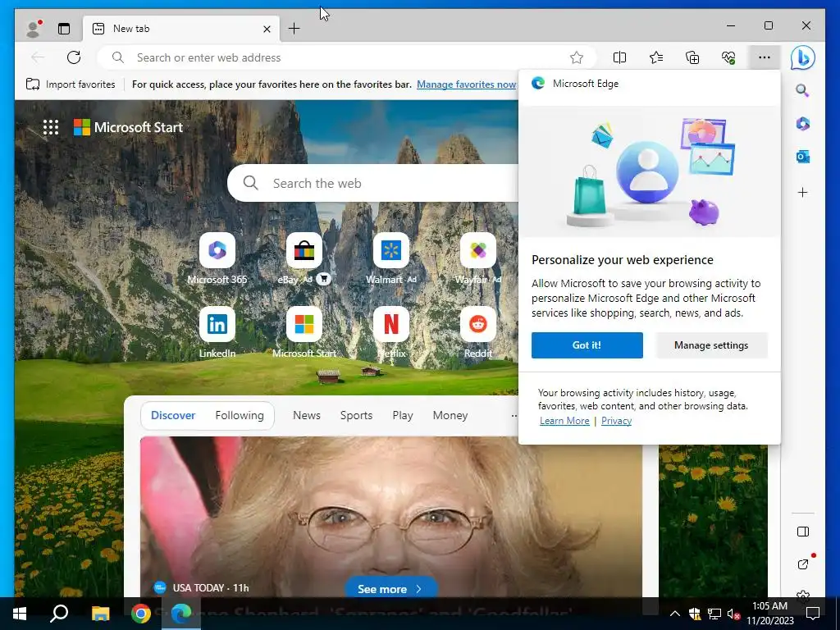The width and height of the screenshot is (840, 630).
Task: Open Bing Copilot sidebar button
Action: [x=802, y=57]
